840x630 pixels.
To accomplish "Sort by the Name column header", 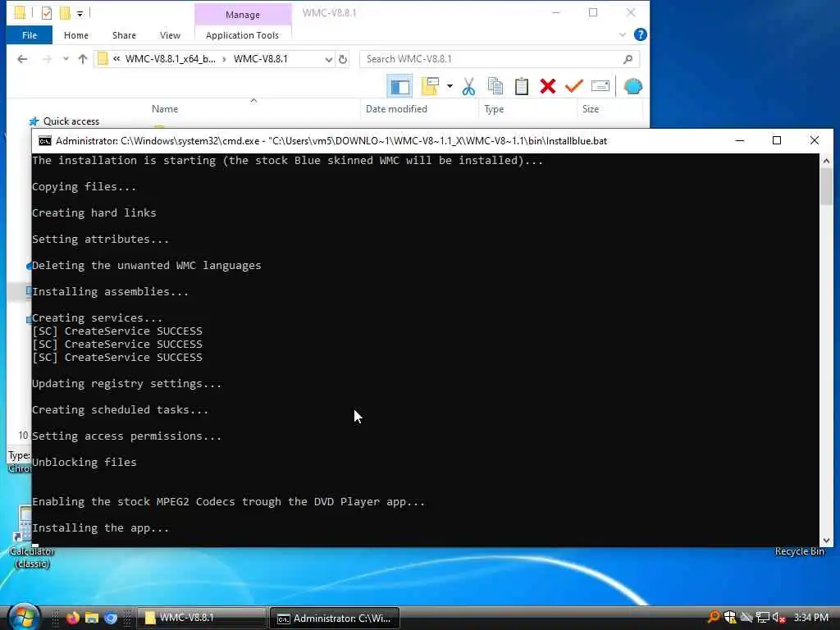I will point(164,109).
